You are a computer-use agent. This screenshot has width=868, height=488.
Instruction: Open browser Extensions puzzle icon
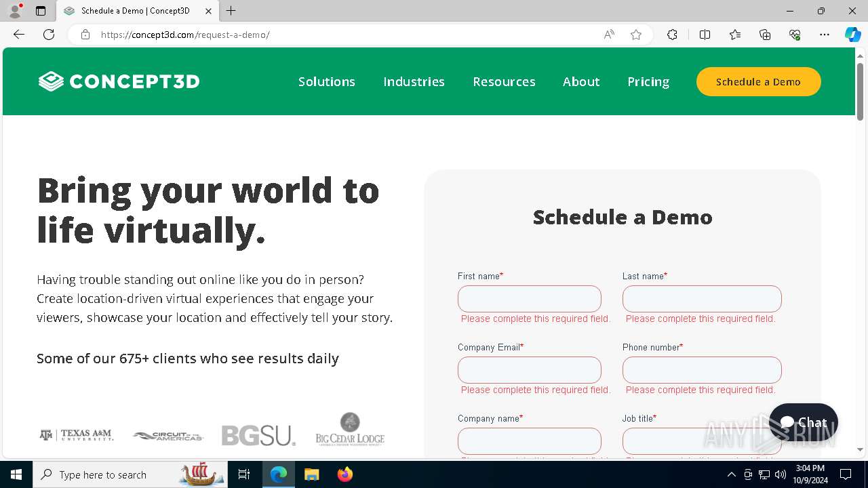tap(672, 35)
